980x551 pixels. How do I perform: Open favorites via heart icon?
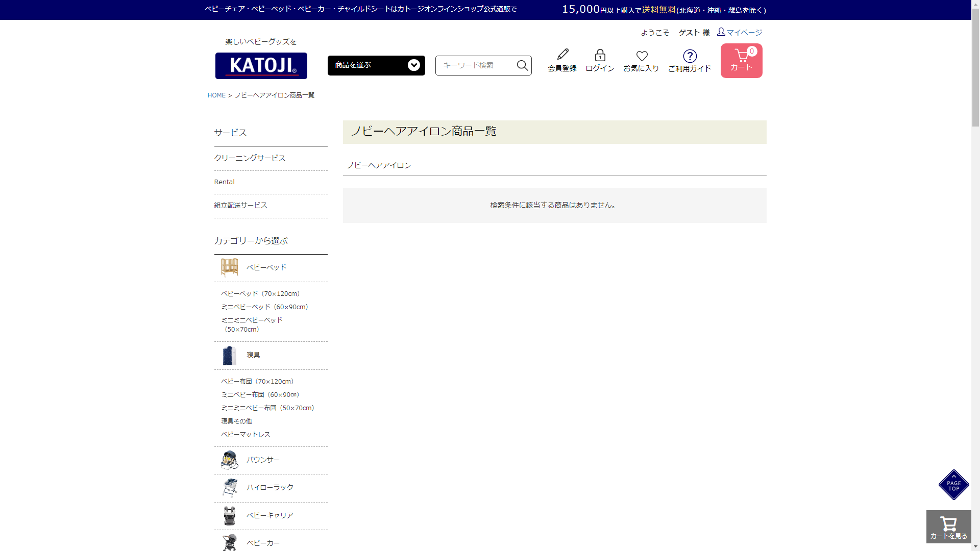(x=642, y=56)
